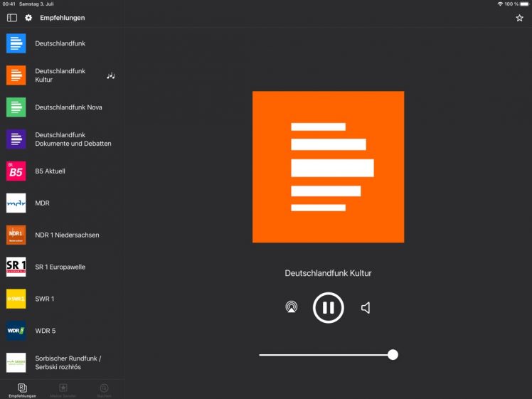
Task: Click the MDR station logo
Action: tap(16, 203)
